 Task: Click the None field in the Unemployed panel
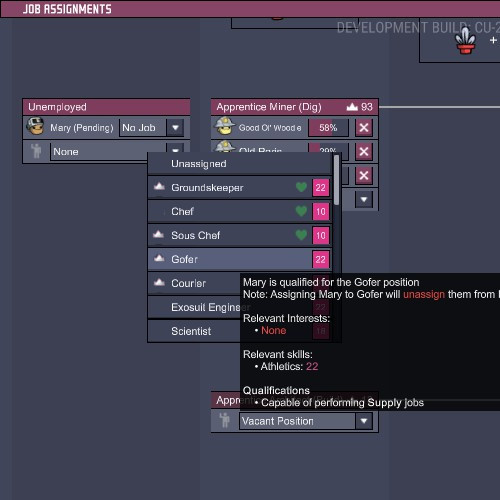pos(108,152)
